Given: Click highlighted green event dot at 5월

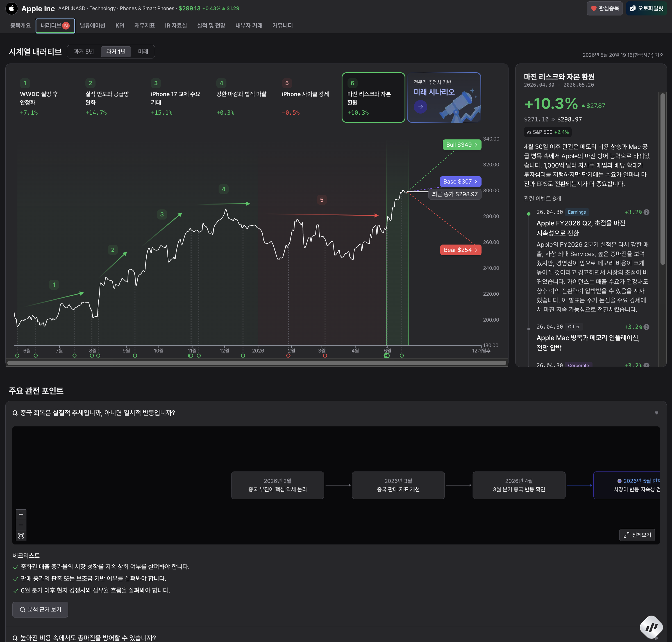Looking at the screenshot, I should coord(387,356).
